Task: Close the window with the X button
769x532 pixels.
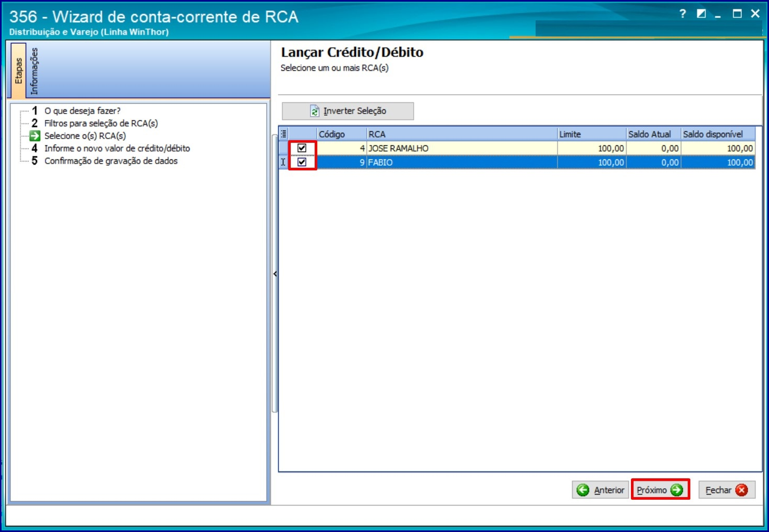Action: (x=755, y=14)
